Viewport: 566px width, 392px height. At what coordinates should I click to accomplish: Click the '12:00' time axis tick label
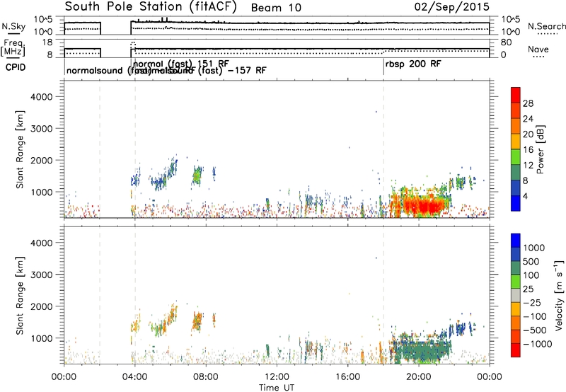pyautogui.click(x=277, y=377)
